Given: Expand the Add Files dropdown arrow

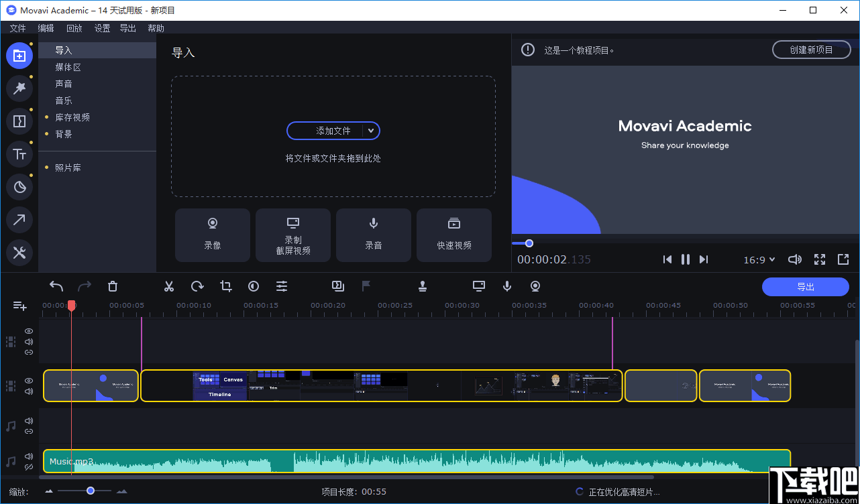Looking at the screenshot, I should coord(372,131).
